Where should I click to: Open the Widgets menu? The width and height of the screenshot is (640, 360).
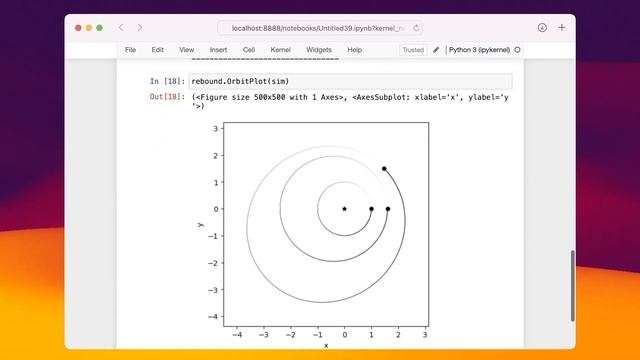click(319, 50)
